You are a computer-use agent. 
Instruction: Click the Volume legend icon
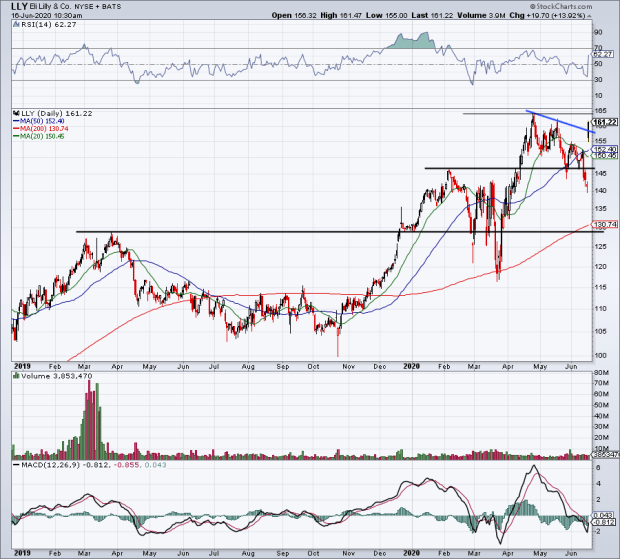click(x=16, y=376)
